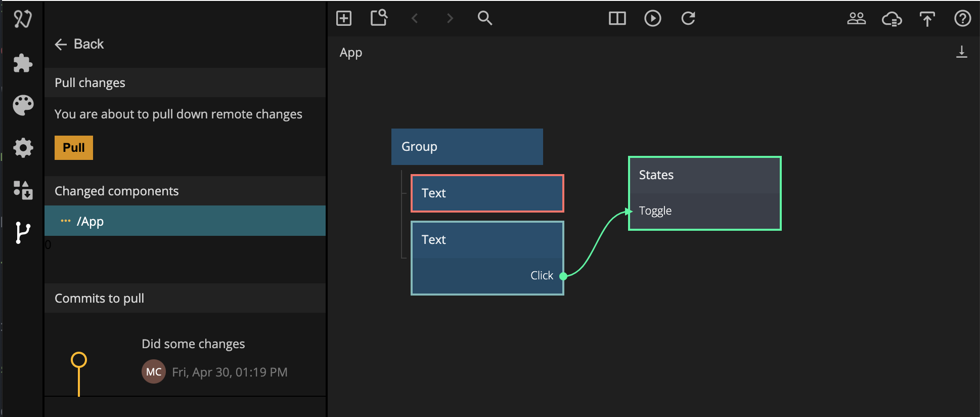980x417 pixels.
Task: Click the search magnifier icon
Action: click(x=484, y=19)
